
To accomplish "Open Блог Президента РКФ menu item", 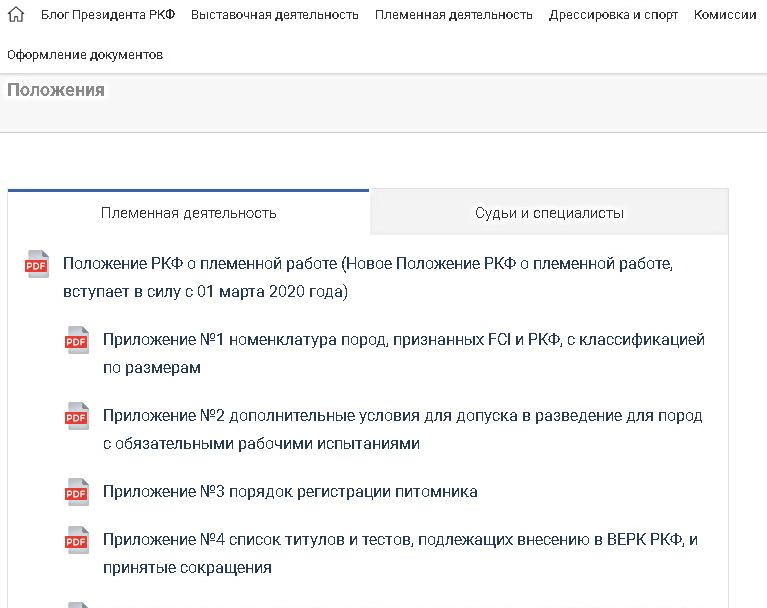I will tap(108, 15).
